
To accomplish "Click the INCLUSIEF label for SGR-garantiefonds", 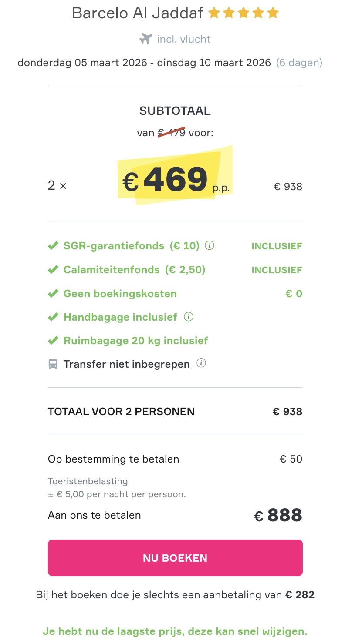I will [x=277, y=245].
